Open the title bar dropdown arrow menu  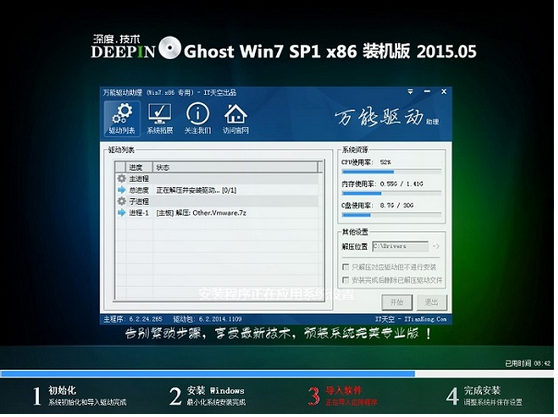pyautogui.click(x=411, y=92)
